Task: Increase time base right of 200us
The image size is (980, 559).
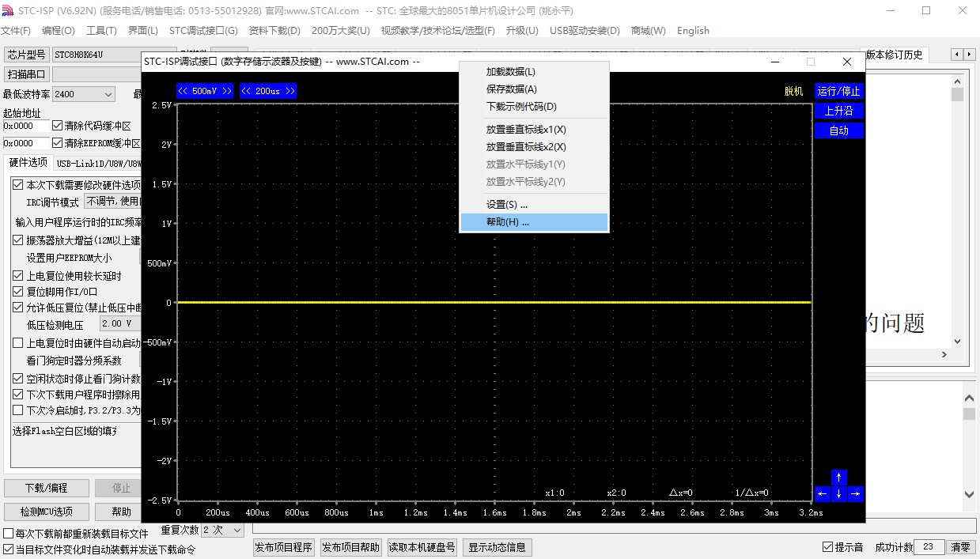Action: pyautogui.click(x=289, y=91)
